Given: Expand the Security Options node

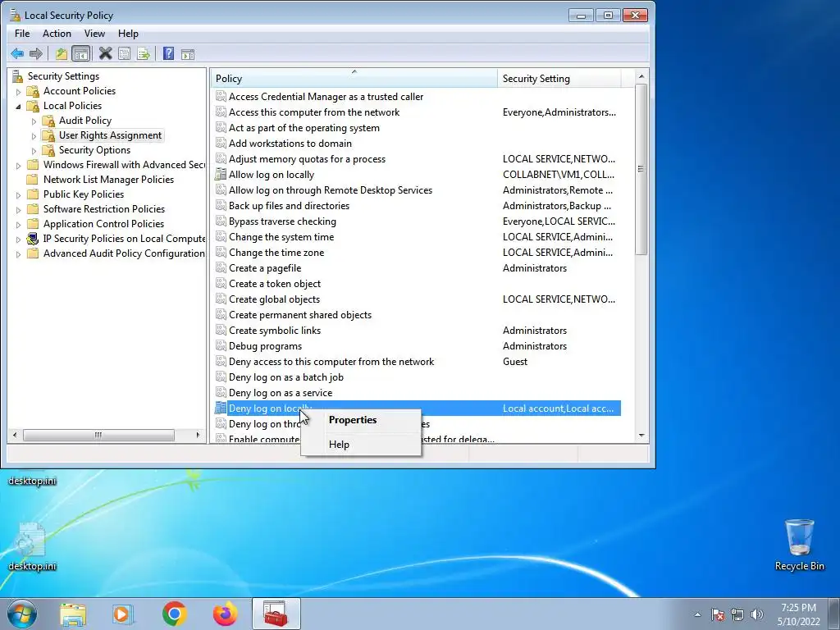Looking at the screenshot, I should coord(34,151).
